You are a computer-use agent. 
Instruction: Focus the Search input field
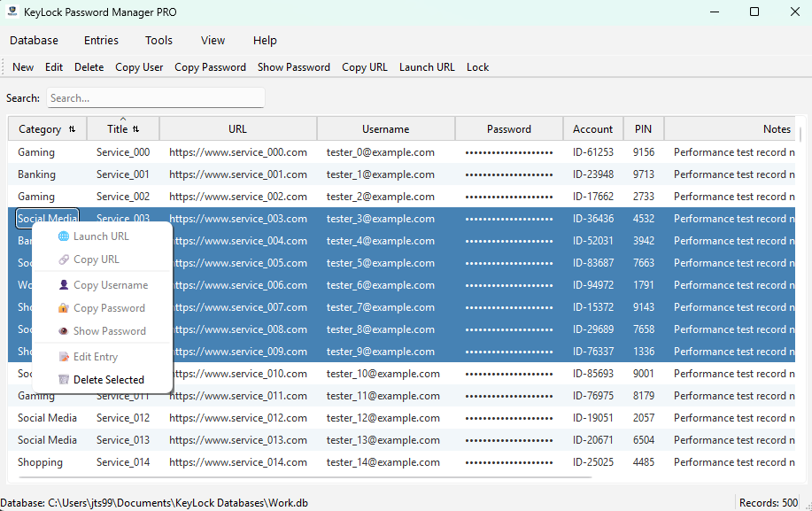(x=155, y=97)
